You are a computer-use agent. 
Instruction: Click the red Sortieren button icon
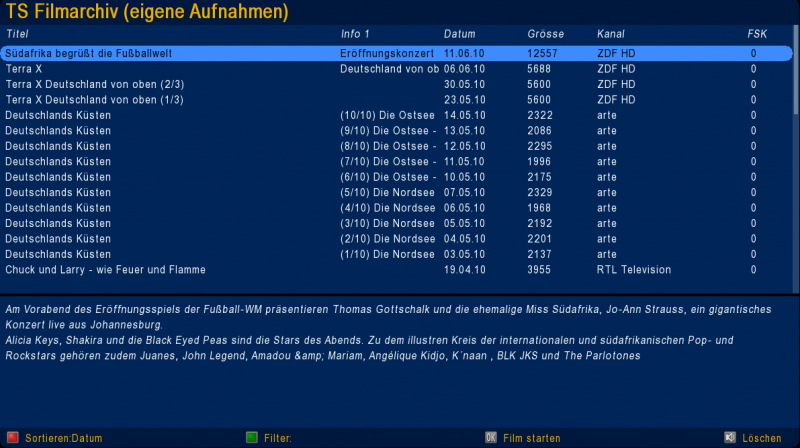click(12, 437)
